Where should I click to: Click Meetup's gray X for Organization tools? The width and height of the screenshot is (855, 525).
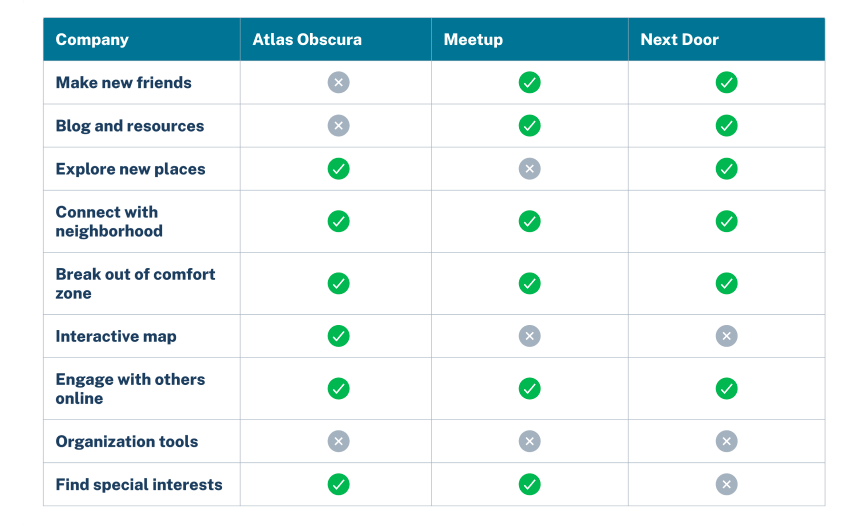point(529,441)
